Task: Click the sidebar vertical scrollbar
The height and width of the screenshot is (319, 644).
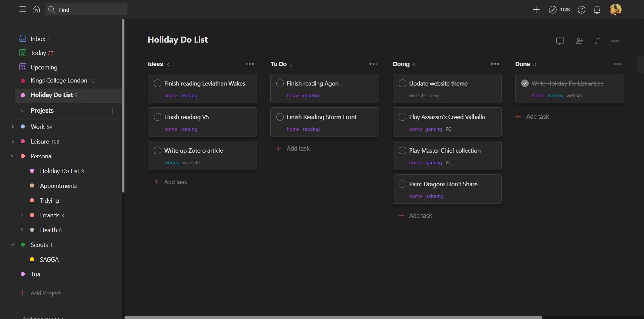Action: pyautogui.click(x=123, y=106)
